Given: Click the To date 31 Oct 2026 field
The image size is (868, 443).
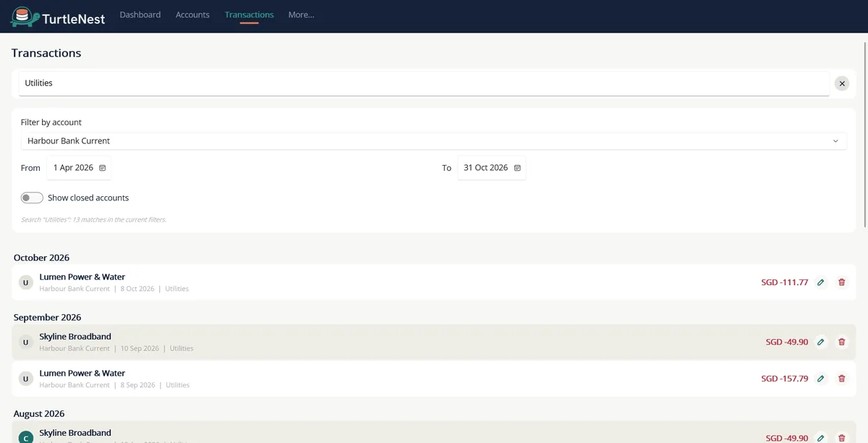Looking at the screenshot, I should 492,168.
